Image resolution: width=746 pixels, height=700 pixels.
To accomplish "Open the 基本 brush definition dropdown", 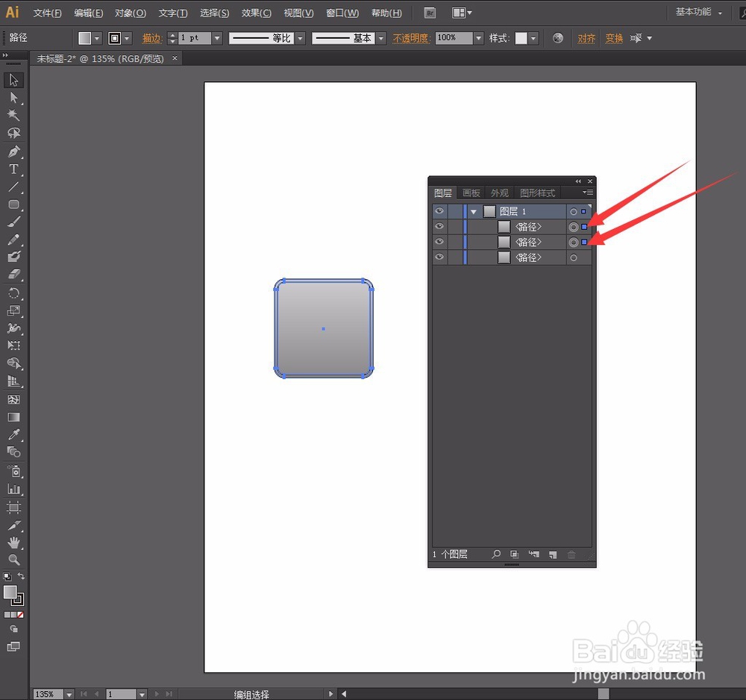I will pos(380,38).
